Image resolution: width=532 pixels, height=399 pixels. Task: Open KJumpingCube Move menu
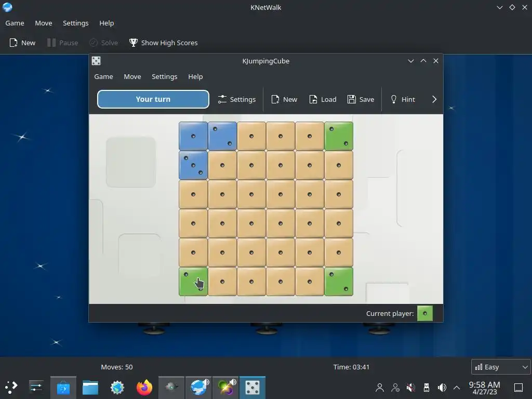pos(132,77)
